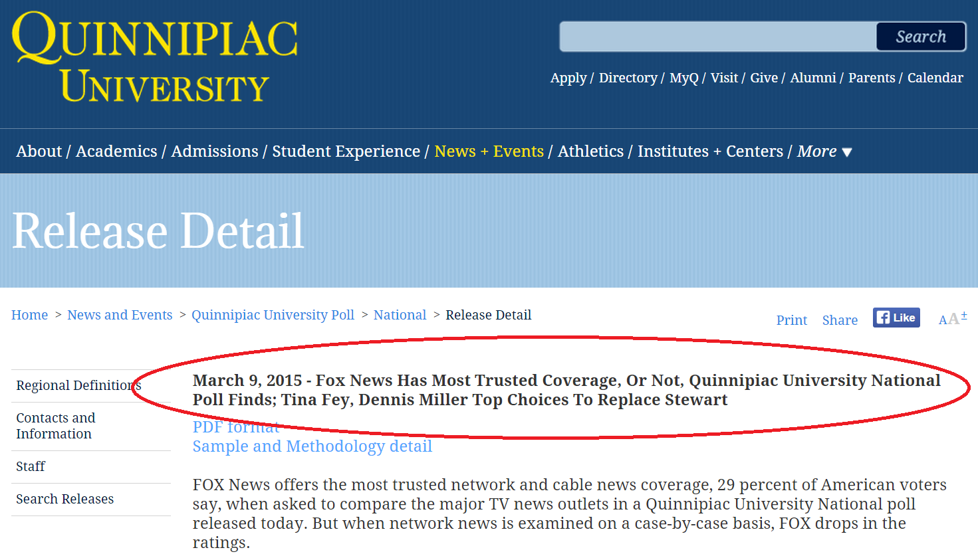Click the Release Detail page heading
978x560 pixels.
158,231
